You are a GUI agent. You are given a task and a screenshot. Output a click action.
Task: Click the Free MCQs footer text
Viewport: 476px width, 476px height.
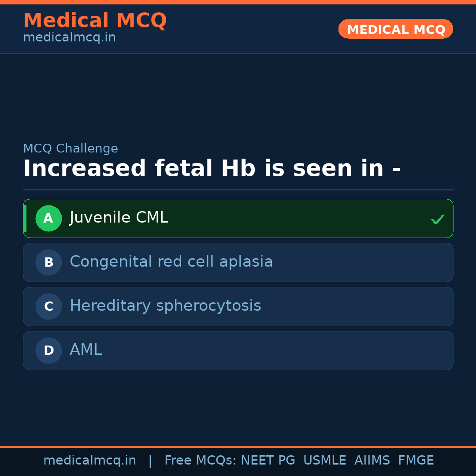[201, 461]
